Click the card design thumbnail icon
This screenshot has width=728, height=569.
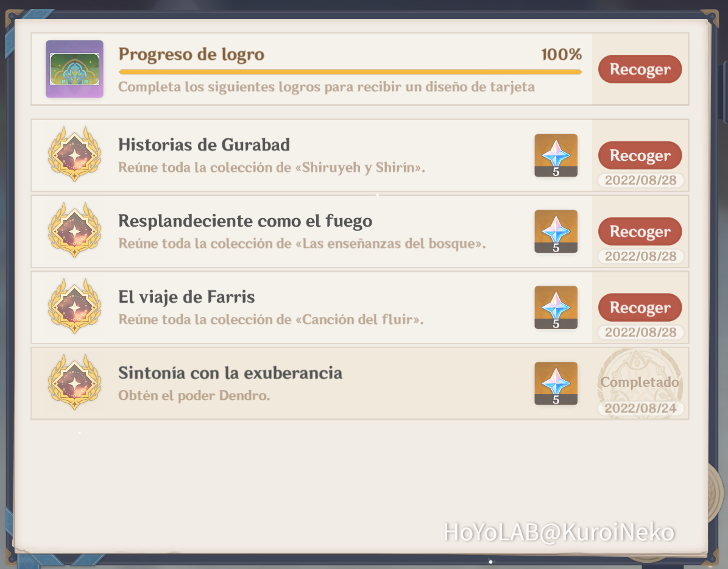(x=74, y=69)
